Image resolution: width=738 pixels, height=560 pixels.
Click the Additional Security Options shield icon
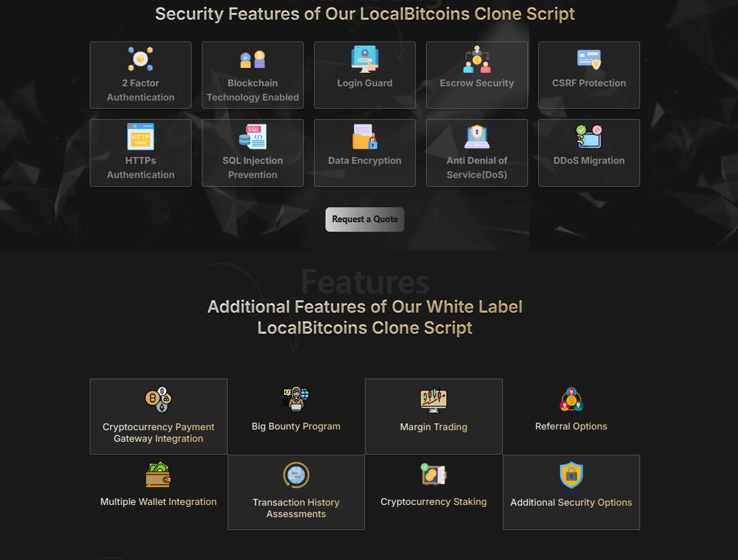coord(571,474)
